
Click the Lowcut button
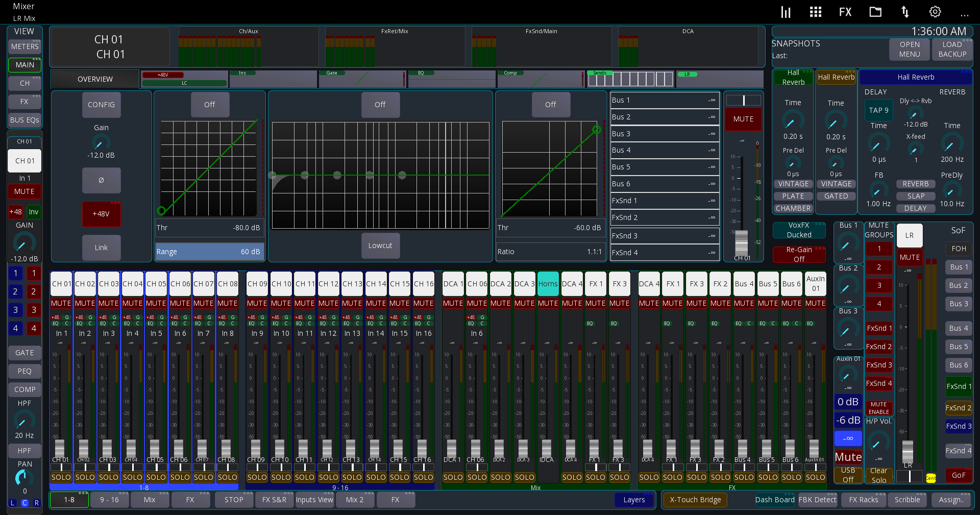(x=380, y=246)
